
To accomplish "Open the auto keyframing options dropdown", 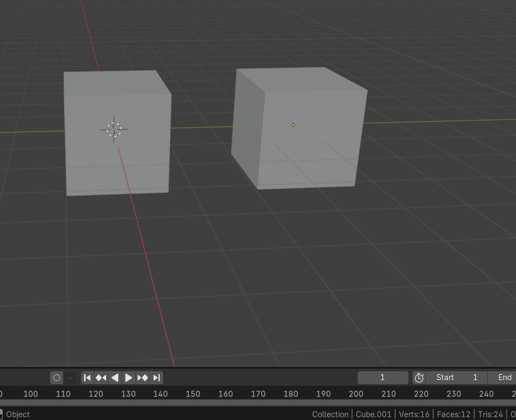I will [x=70, y=377].
